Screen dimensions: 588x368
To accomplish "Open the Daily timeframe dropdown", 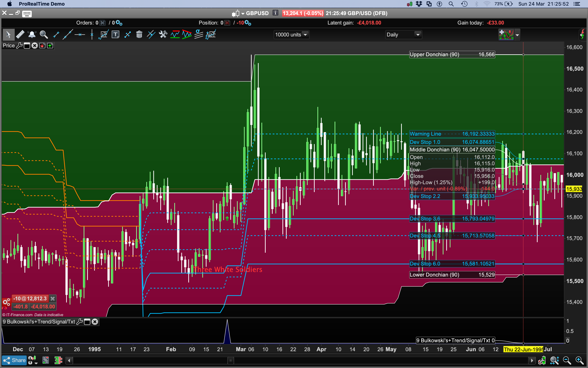I will pyautogui.click(x=403, y=35).
